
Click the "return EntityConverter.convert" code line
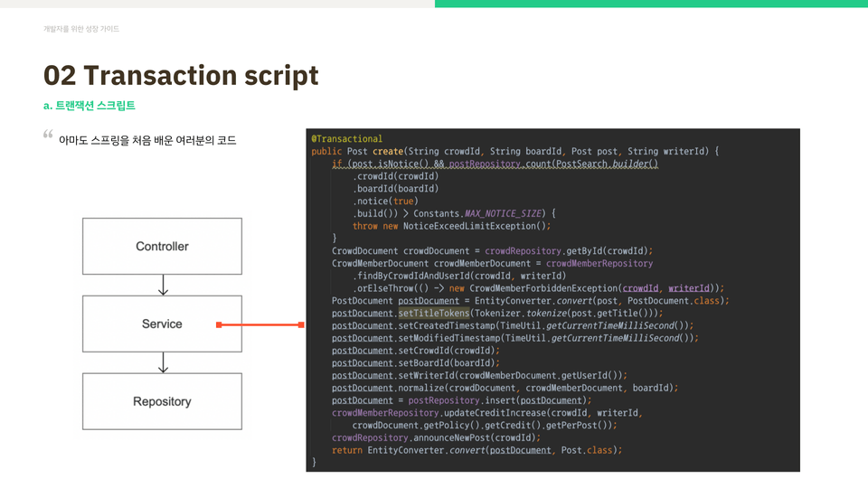coord(476,450)
